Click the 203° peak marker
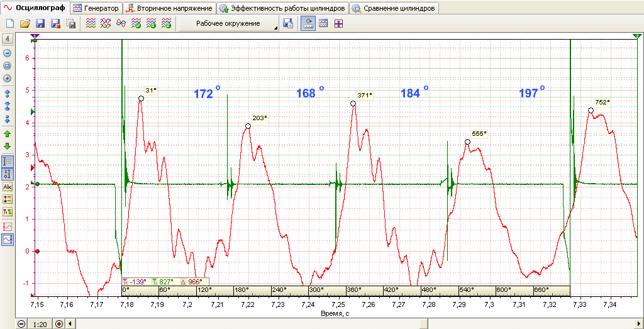This screenshot has height=329, width=644. pos(248,126)
